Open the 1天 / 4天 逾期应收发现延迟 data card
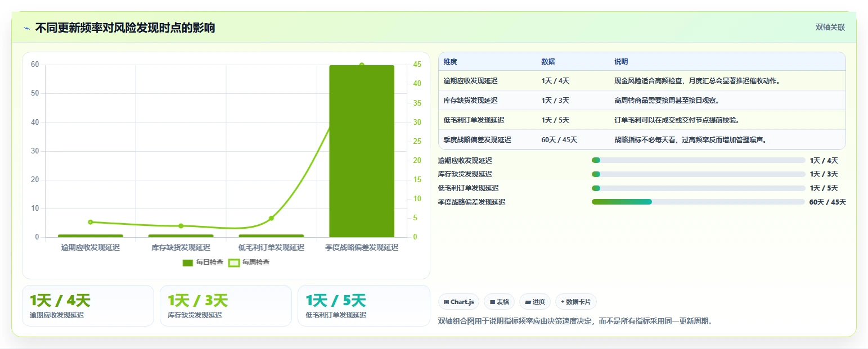868x349 pixels. point(88,306)
